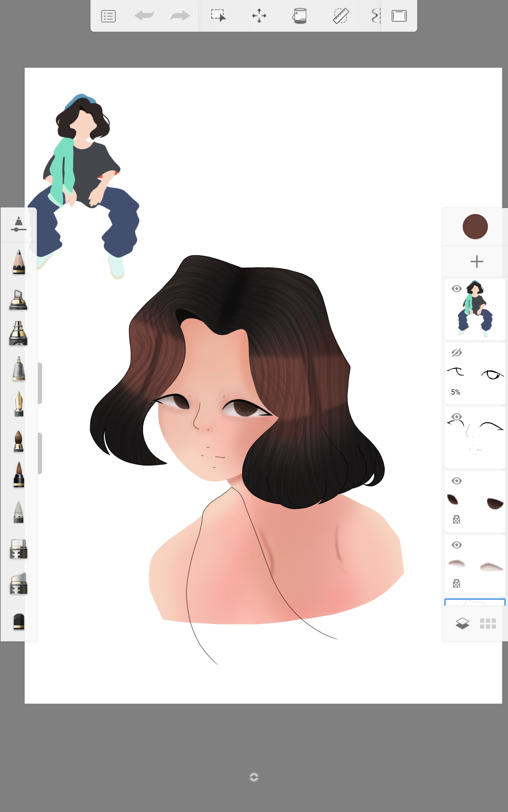Image resolution: width=508 pixels, height=812 pixels.
Task: Choose the Transform move tool
Action: point(259,16)
